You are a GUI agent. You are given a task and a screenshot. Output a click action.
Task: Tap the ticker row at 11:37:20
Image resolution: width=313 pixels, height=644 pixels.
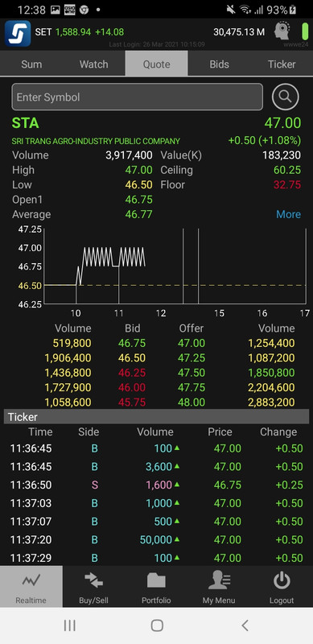click(x=156, y=539)
